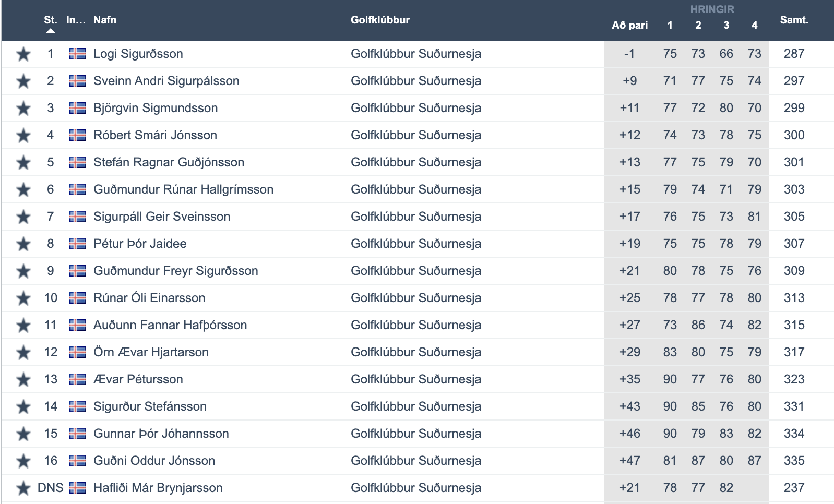Click the Iceland flag beside Guðni Oddur Jónsson
Viewport: 834px width, 504px height.
(78, 461)
